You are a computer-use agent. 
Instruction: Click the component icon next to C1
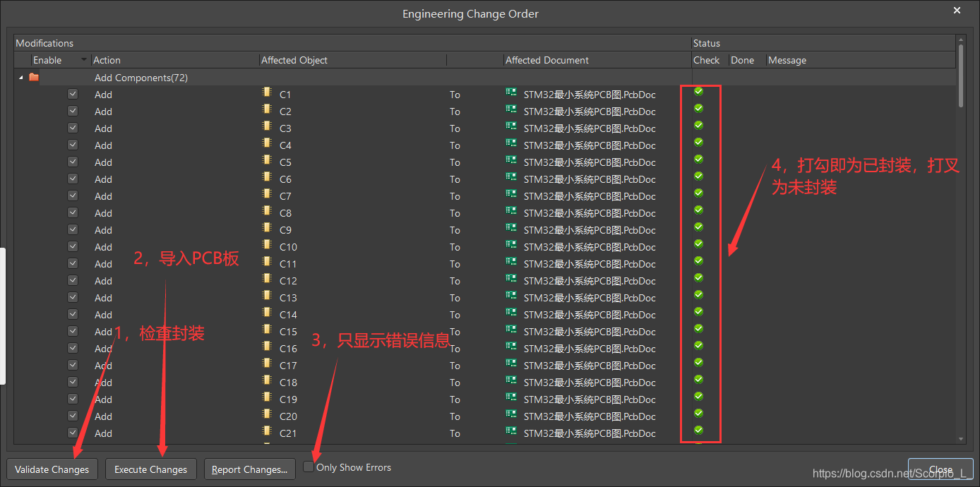click(266, 92)
